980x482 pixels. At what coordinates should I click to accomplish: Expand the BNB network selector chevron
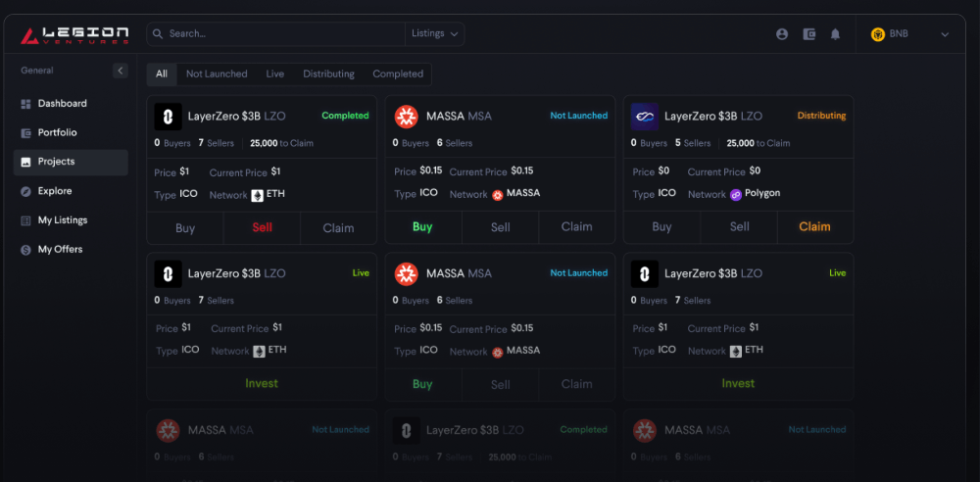pos(945,34)
